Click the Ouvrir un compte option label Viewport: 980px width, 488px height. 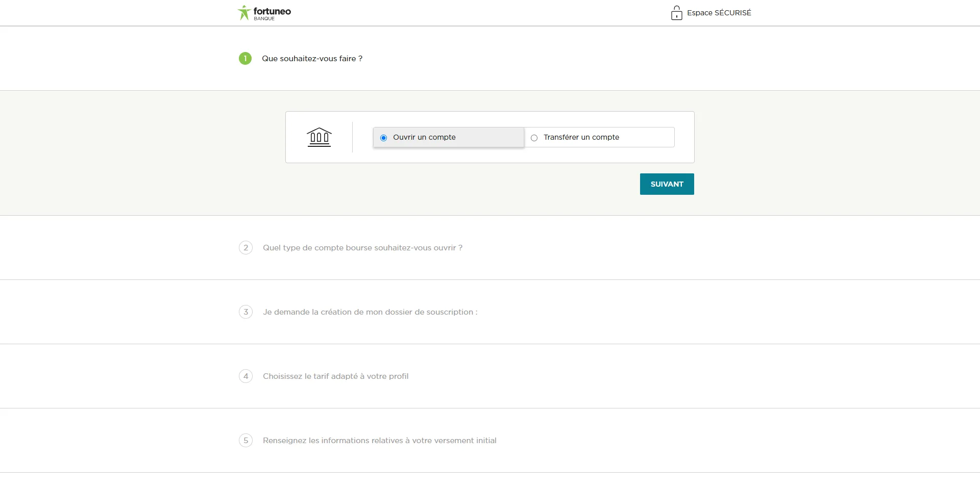(424, 137)
